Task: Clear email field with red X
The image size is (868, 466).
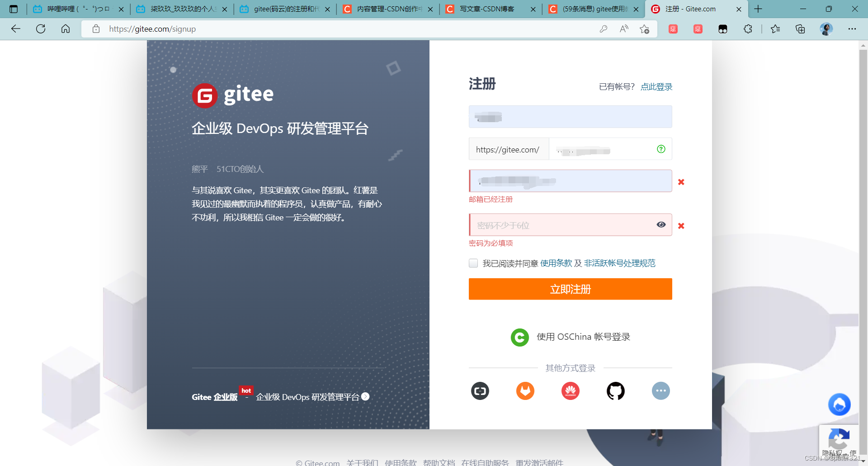Action: tap(681, 182)
